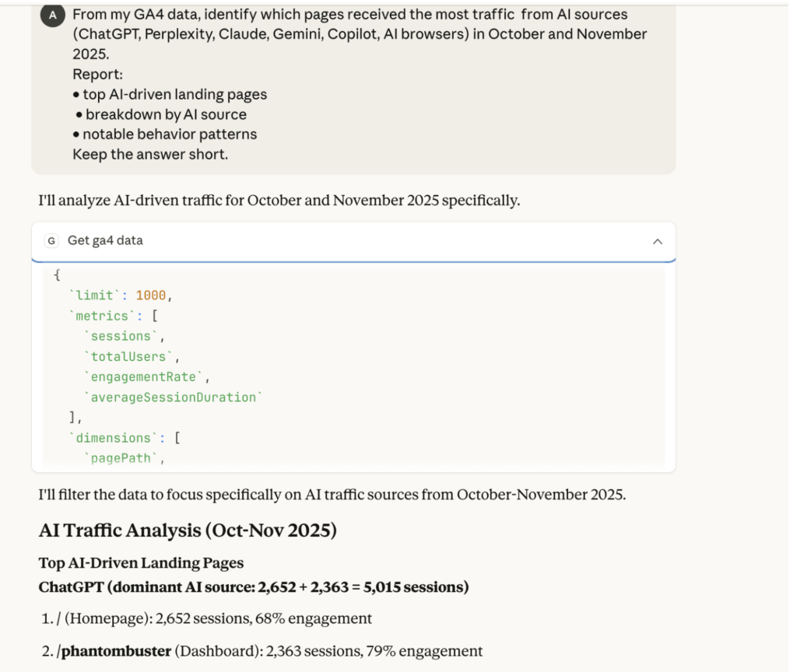
Task: Click the "A" user avatar badge
Action: pos(51,14)
